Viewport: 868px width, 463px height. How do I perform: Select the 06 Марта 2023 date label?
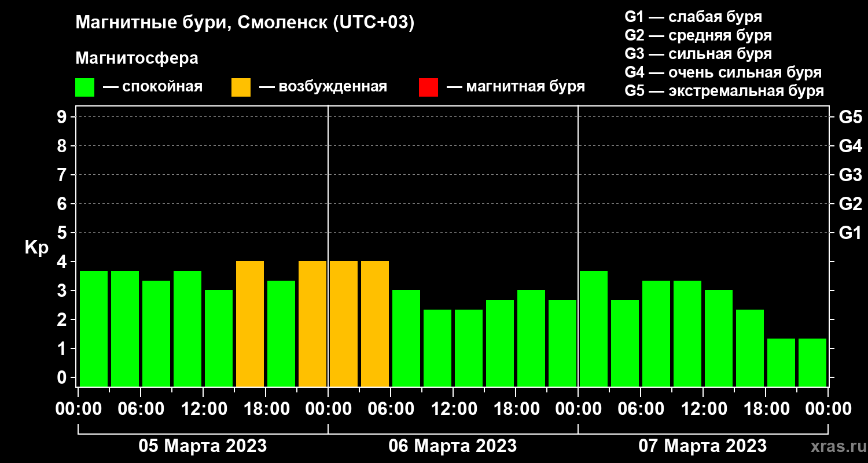453,446
